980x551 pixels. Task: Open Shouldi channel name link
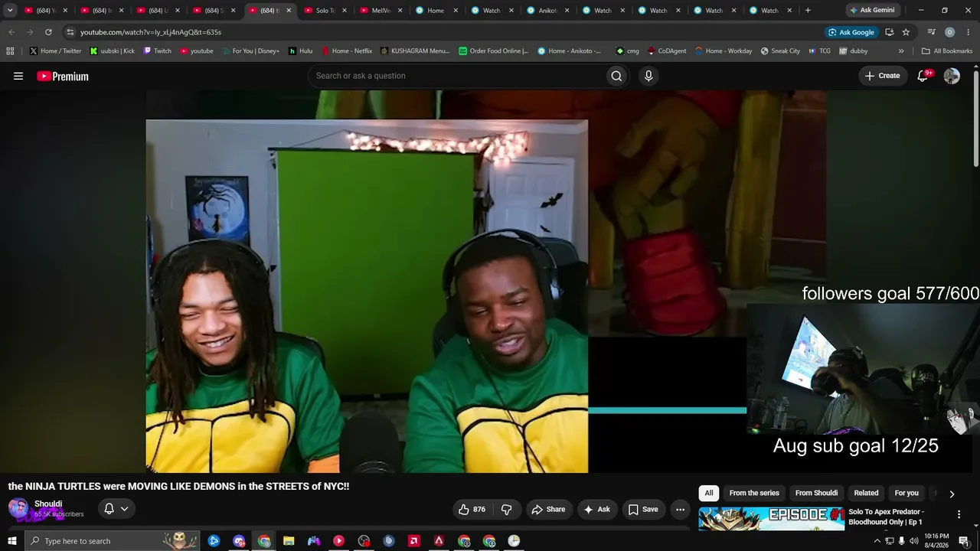[x=48, y=504]
